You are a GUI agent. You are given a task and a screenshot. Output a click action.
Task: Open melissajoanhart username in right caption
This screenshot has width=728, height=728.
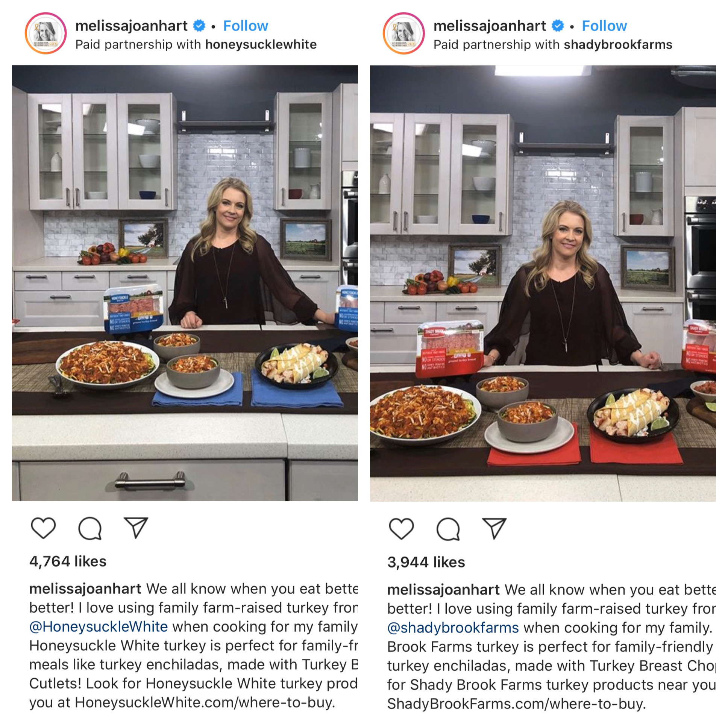(443, 589)
